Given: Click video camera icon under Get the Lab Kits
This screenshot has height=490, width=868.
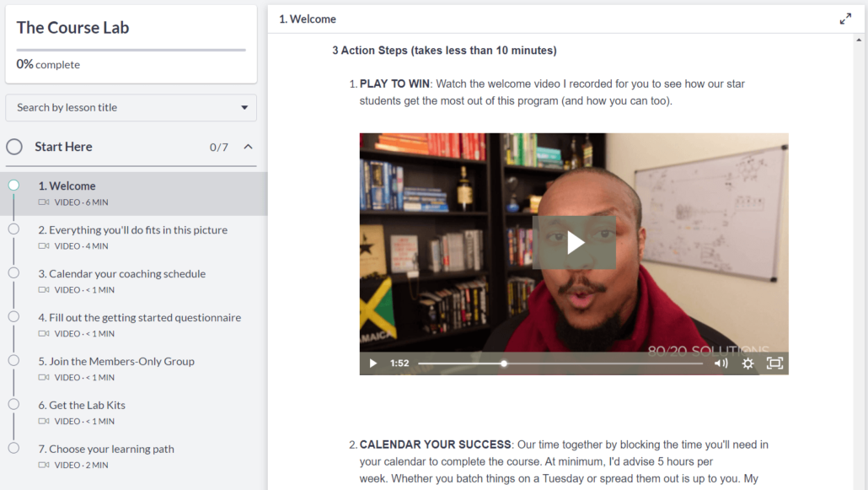Looking at the screenshot, I should (44, 422).
